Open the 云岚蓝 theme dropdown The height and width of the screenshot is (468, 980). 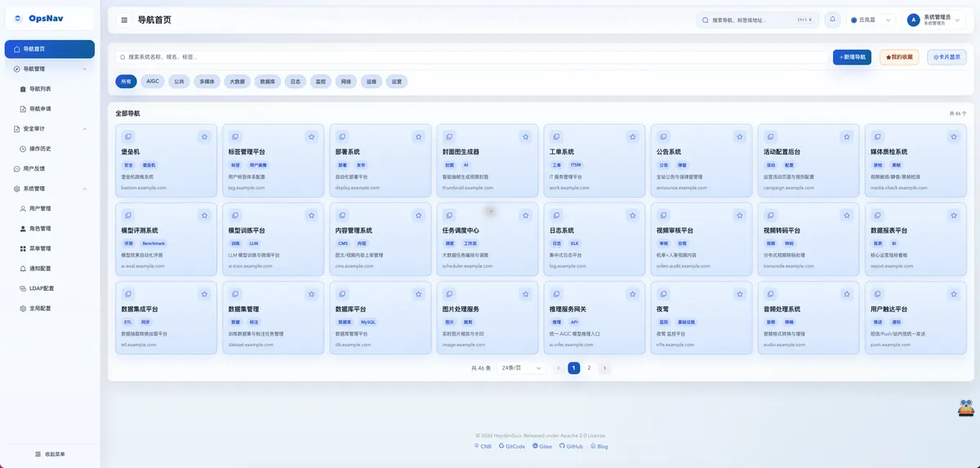(x=873, y=20)
